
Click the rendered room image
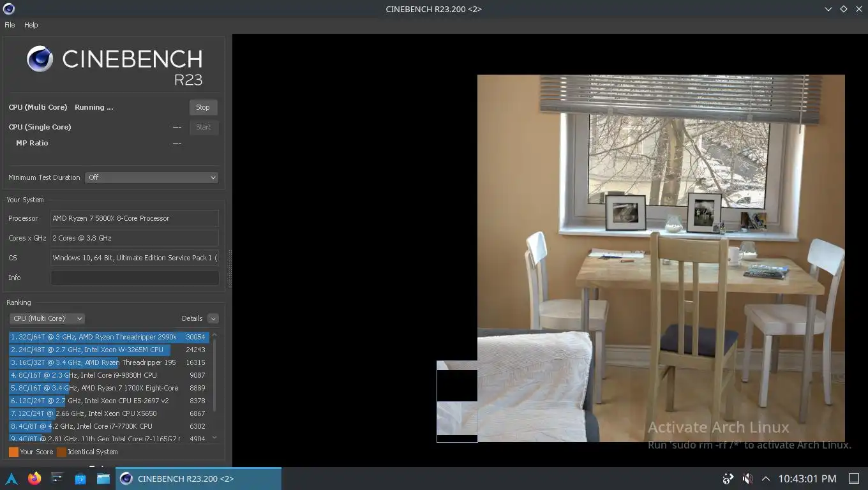[x=661, y=258]
